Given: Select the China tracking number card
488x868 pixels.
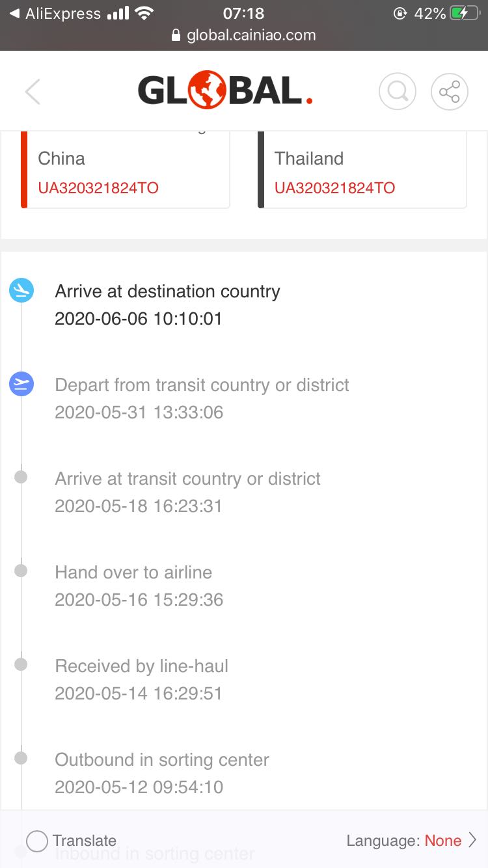Looking at the screenshot, I should pos(125,170).
